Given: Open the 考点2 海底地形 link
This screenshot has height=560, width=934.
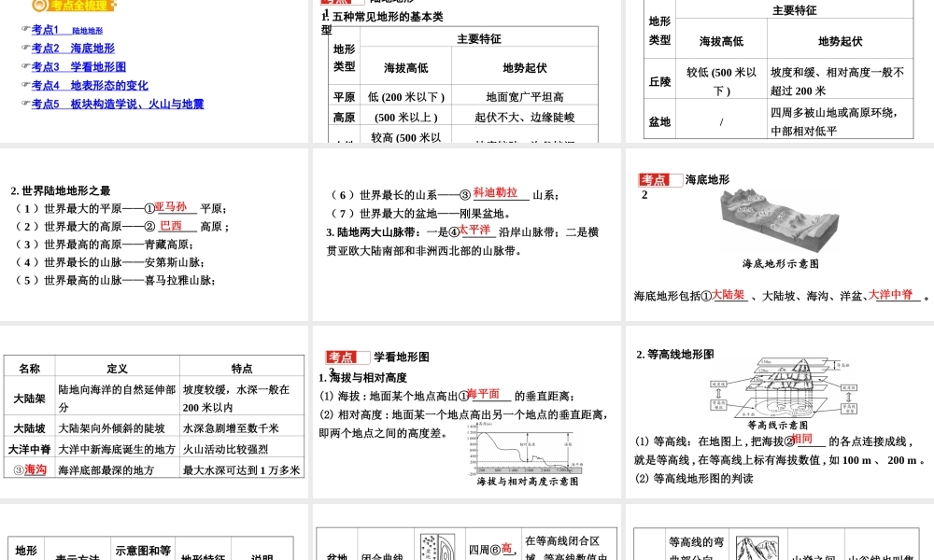Looking at the screenshot, I should [x=73, y=49].
